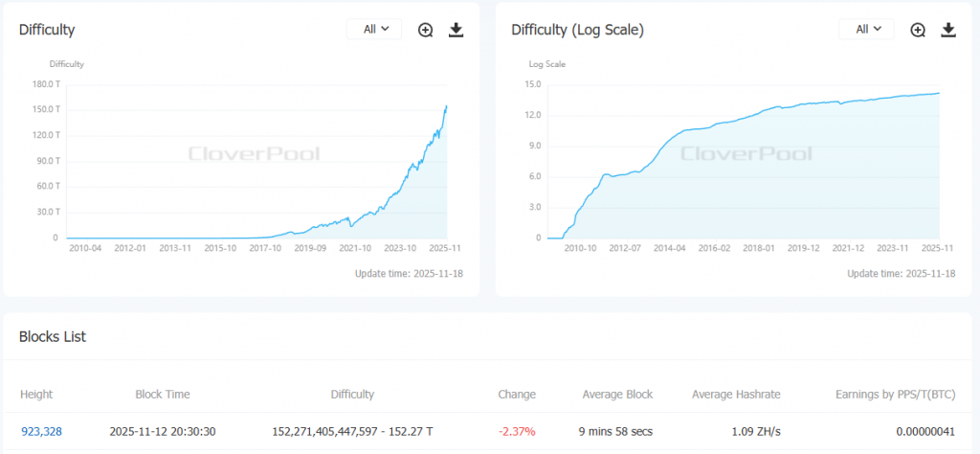Click the 2021-10 label on Difficulty x-axis

[x=355, y=247]
